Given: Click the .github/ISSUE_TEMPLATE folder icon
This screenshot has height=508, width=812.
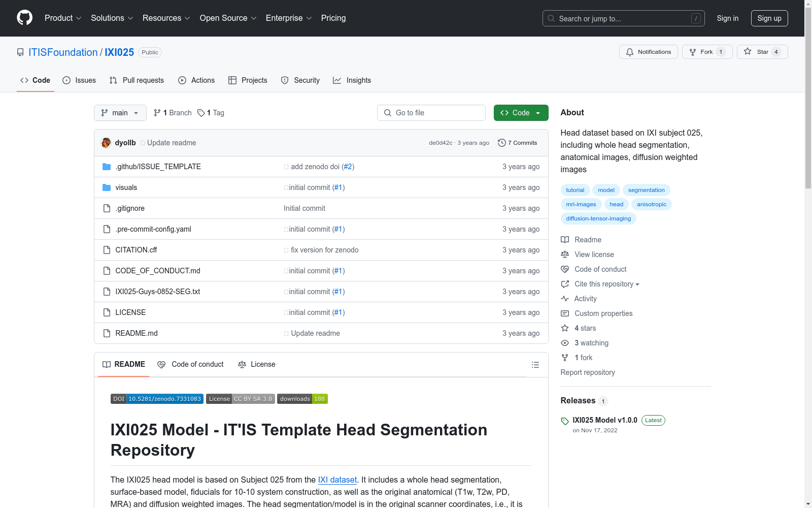Looking at the screenshot, I should [x=107, y=167].
